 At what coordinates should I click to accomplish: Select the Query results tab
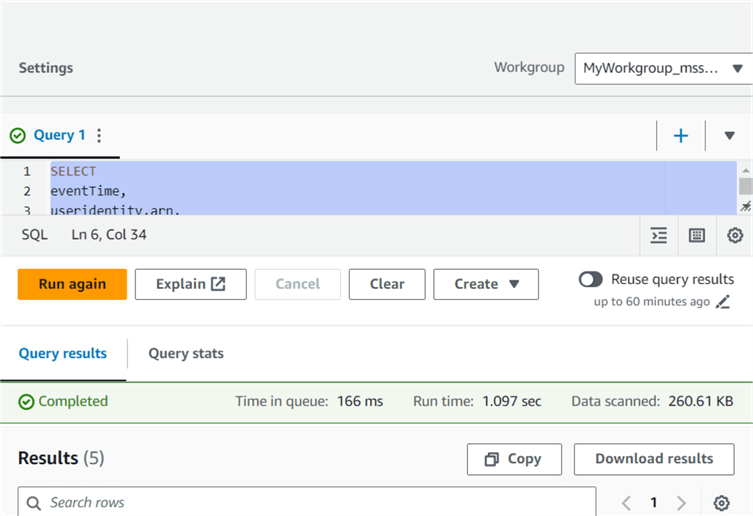coord(63,353)
